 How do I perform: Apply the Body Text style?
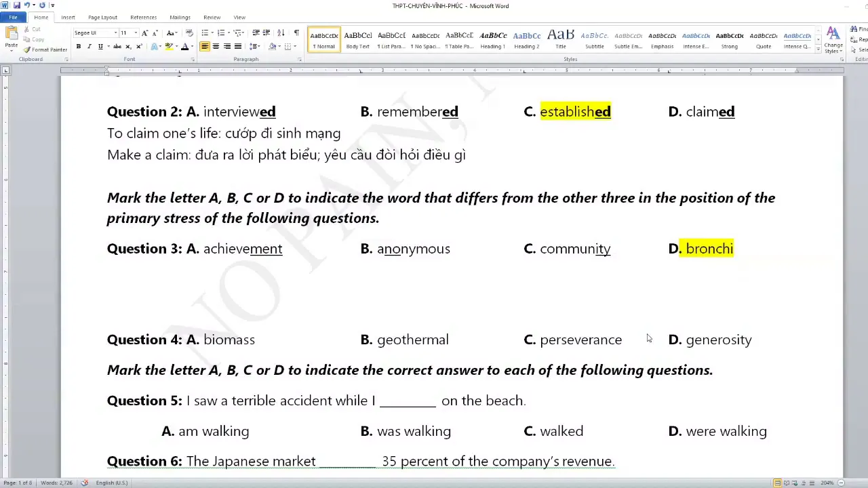click(358, 40)
